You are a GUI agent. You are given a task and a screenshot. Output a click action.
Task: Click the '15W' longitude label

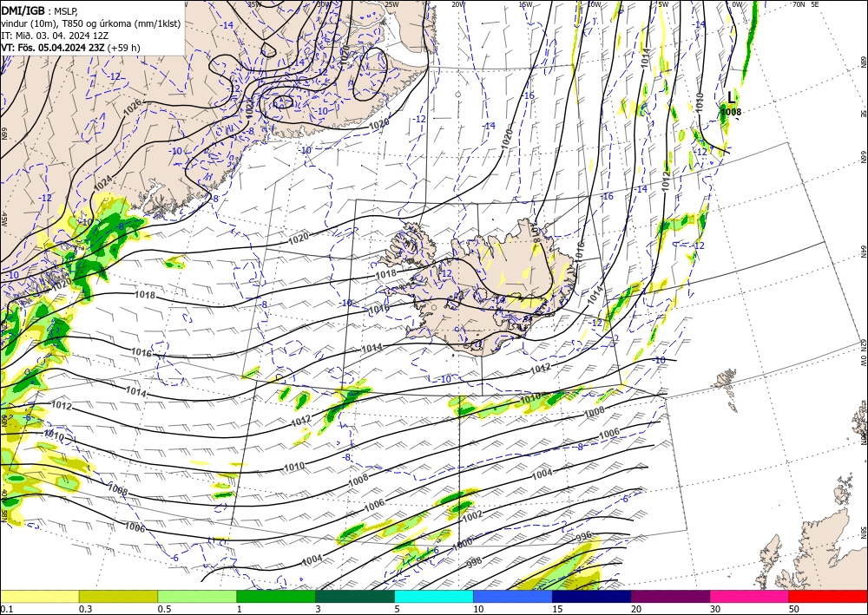click(525, 4)
